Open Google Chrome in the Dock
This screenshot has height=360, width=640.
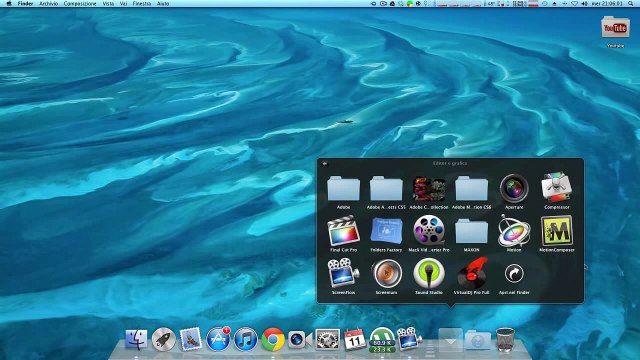point(273,339)
